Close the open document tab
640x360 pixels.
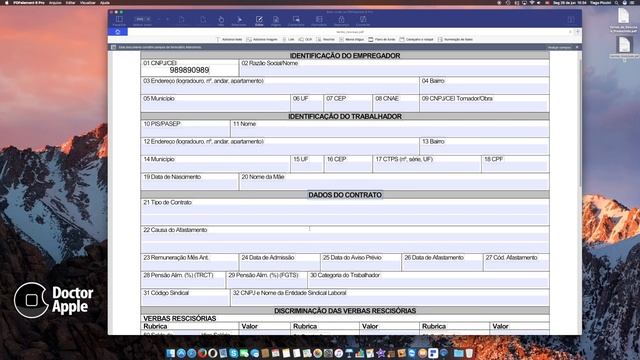click(x=570, y=32)
